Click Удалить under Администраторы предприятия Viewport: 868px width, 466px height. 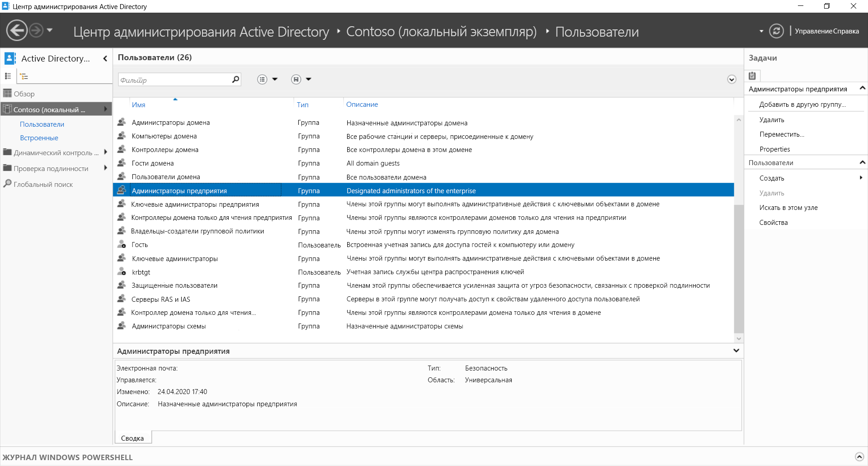(772, 120)
